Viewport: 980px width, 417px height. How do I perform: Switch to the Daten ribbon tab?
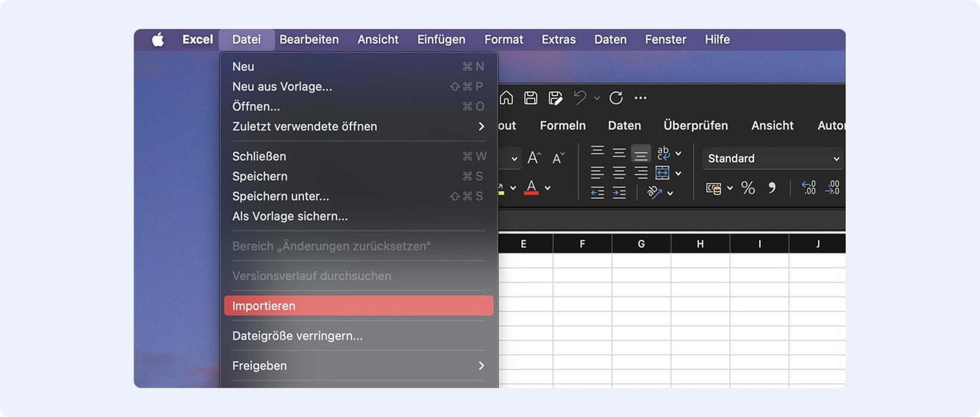coord(624,126)
